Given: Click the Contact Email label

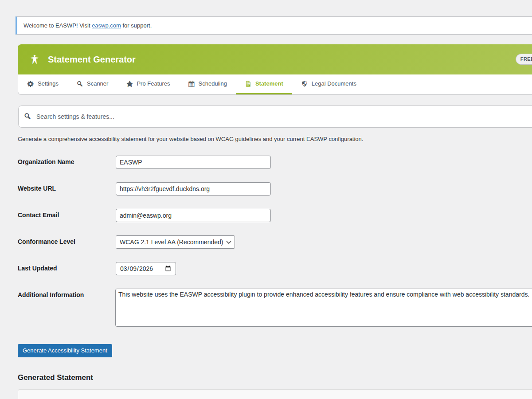Looking at the screenshot, I should point(39,215).
